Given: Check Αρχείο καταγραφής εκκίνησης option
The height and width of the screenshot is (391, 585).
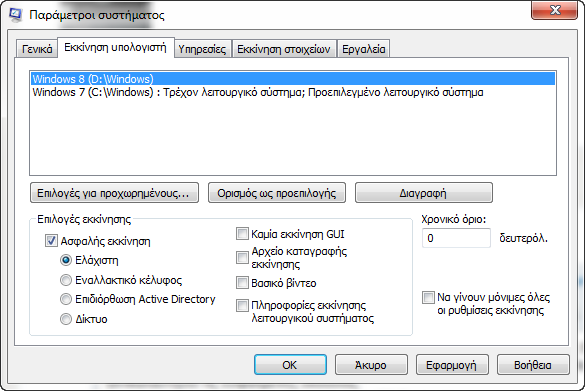Looking at the screenshot, I should tap(242, 257).
